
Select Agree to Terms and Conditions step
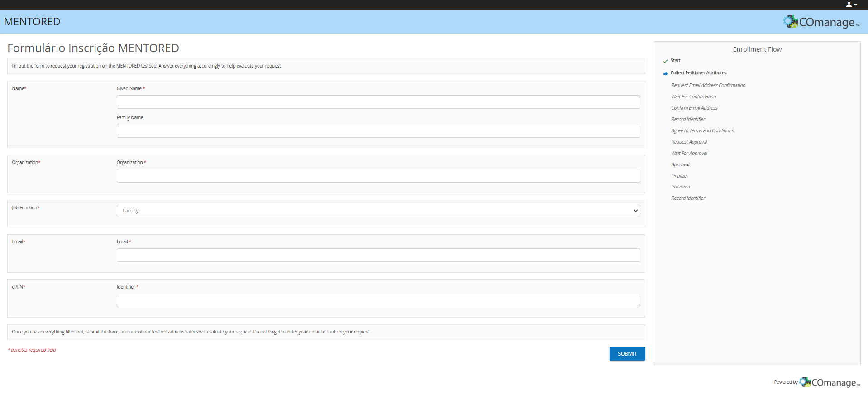pyautogui.click(x=702, y=130)
